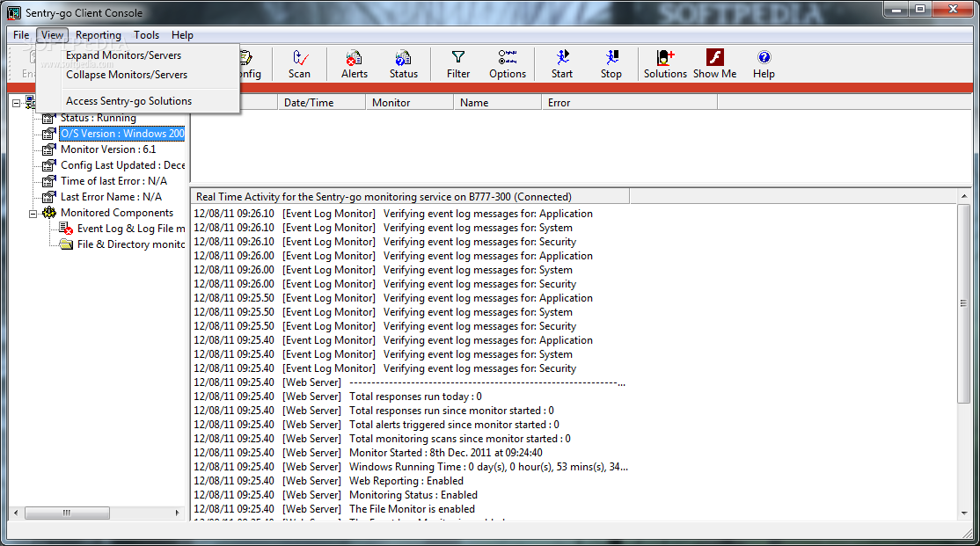
Task: Click the Time of last Error icon
Action: pyautogui.click(x=48, y=181)
